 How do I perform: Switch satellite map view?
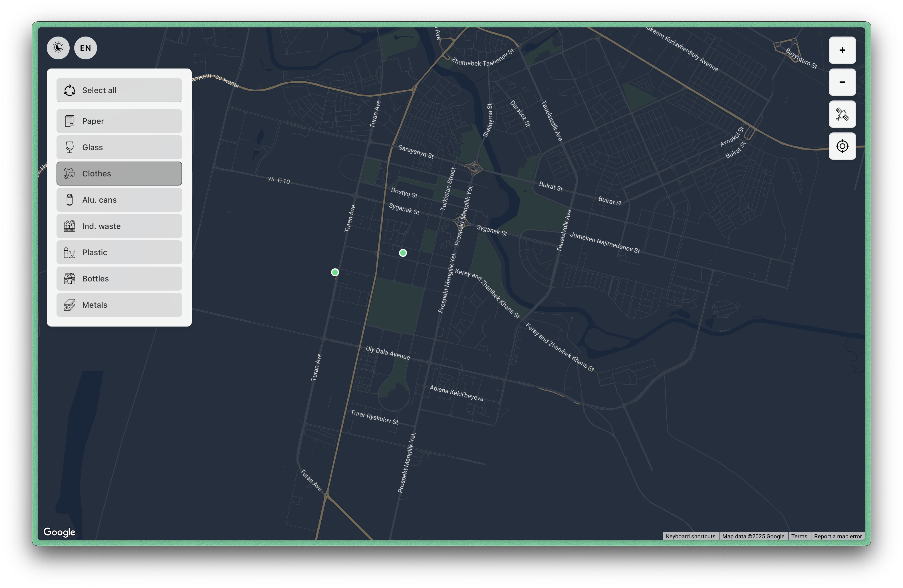842,114
